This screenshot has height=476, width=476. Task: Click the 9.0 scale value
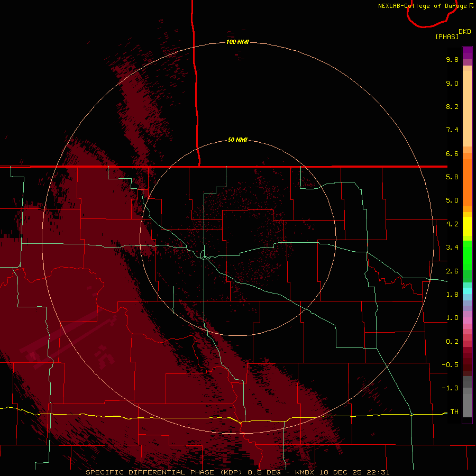[x=452, y=83]
